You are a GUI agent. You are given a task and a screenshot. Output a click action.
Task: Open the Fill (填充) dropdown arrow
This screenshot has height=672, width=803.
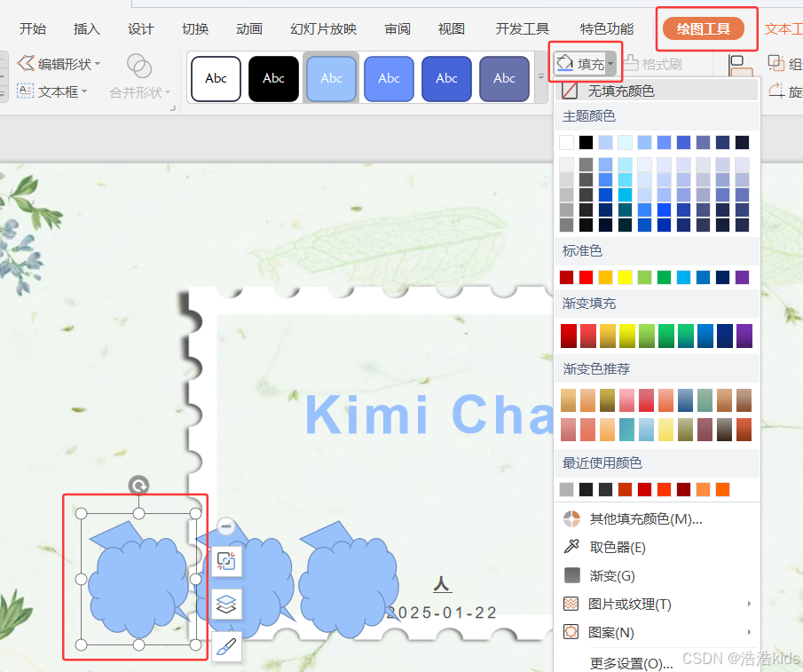click(x=610, y=64)
